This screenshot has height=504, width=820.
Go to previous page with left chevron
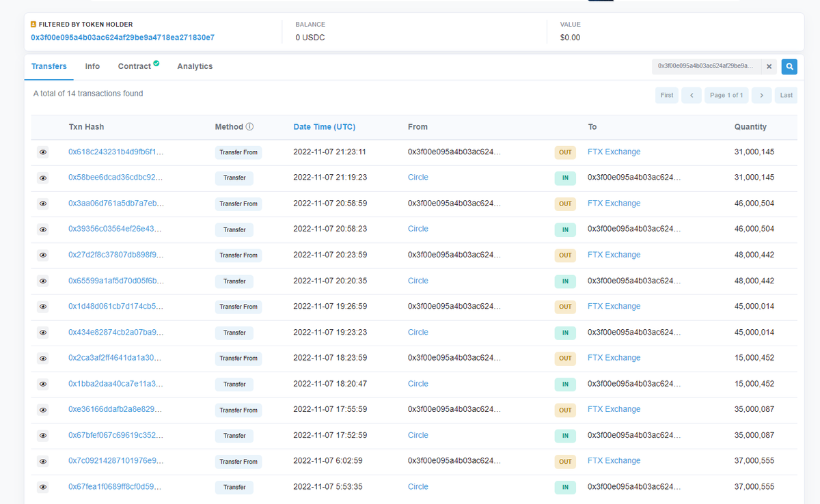[692, 95]
